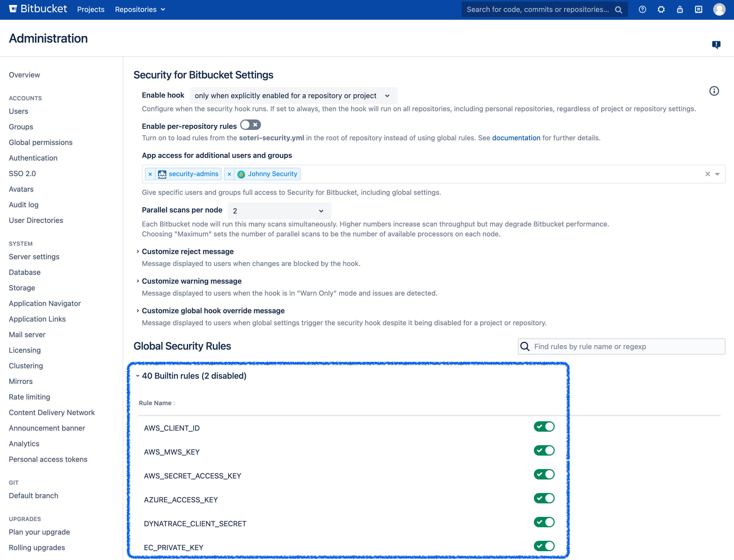Click the Bitbucket logo

(x=37, y=9)
